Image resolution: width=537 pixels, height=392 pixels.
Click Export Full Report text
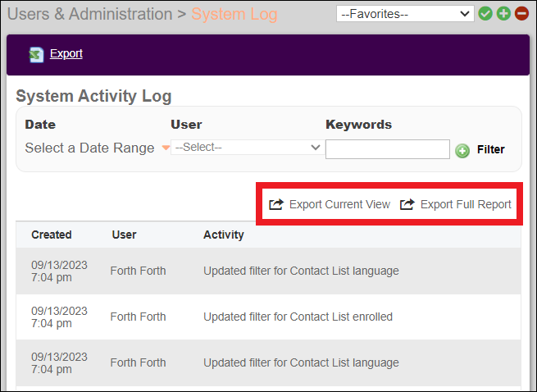tap(466, 204)
